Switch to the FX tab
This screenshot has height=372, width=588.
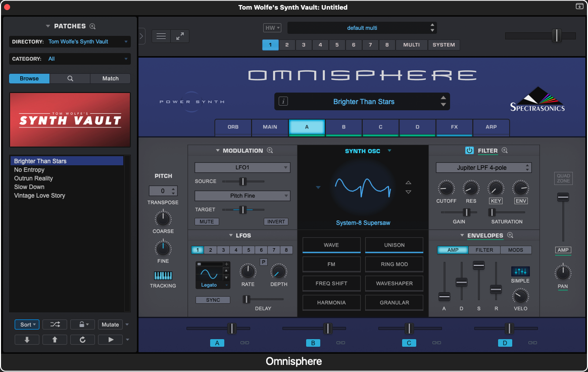[454, 127]
